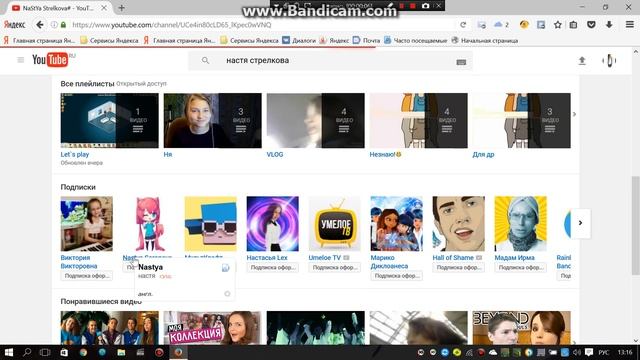
Task: Click the YouTube upload arrow icon
Action: pyautogui.click(x=582, y=61)
